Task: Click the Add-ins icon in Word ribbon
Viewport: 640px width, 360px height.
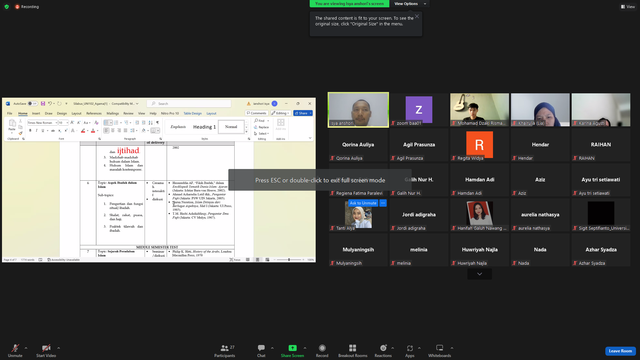Action: tap(280, 124)
